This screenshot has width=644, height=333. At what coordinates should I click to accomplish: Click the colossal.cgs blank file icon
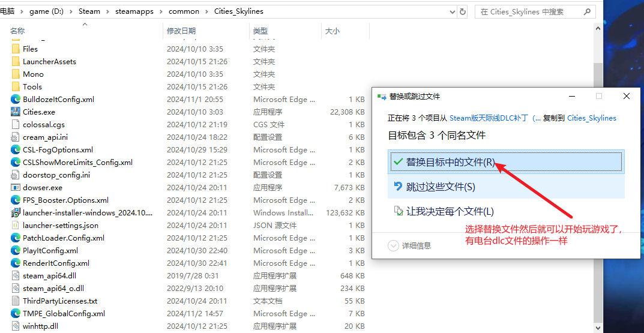coord(16,124)
